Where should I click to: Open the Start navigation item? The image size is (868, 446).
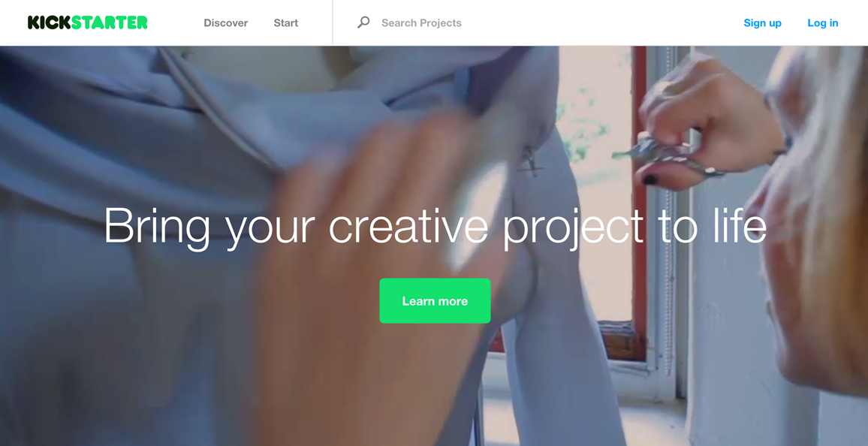click(285, 23)
